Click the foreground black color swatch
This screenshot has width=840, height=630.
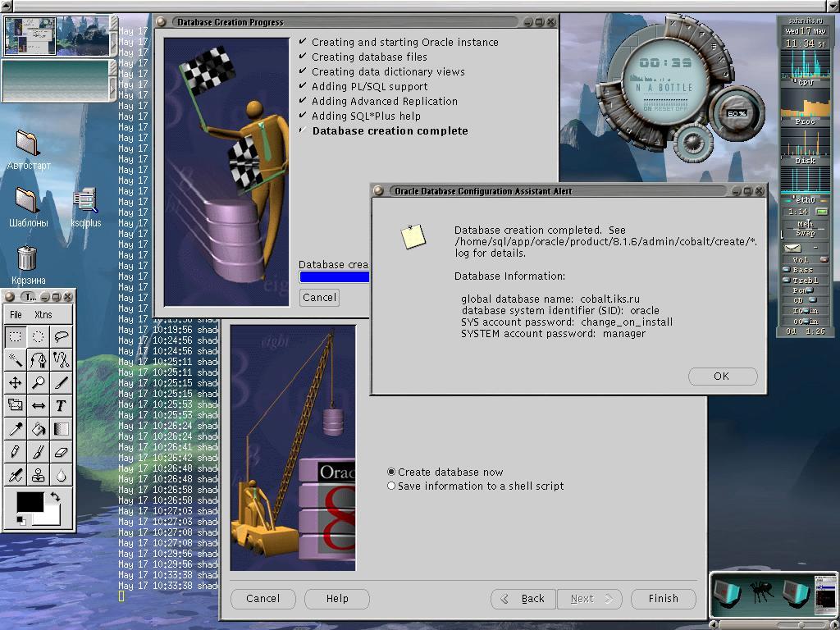click(30, 501)
